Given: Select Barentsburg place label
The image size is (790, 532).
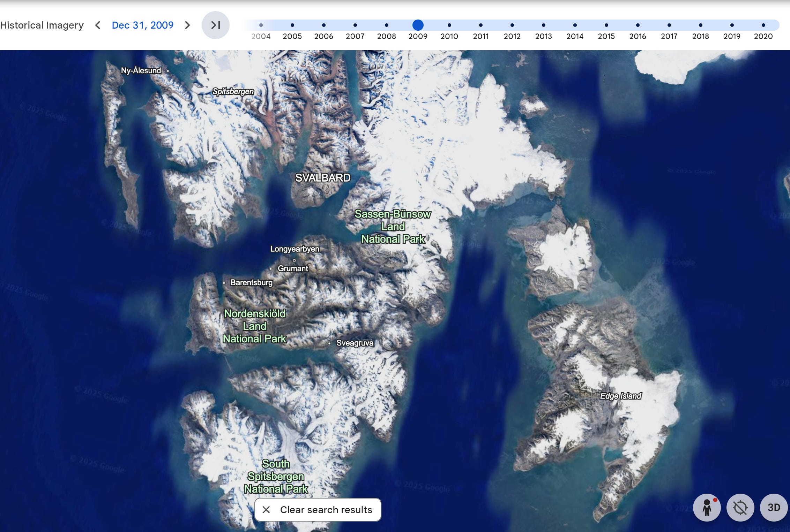Looking at the screenshot, I should pyautogui.click(x=251, y=282).
